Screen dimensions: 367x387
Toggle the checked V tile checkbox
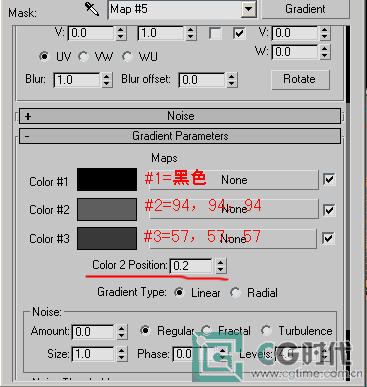click(239, 34)
